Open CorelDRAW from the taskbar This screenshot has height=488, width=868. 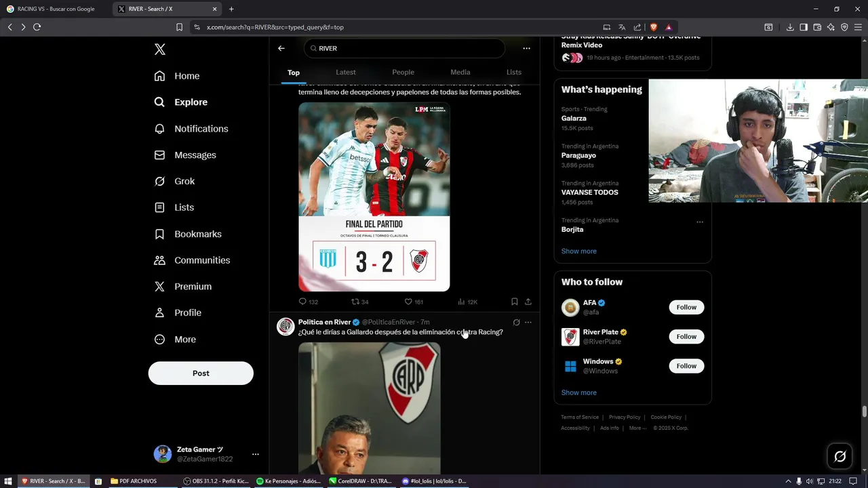coord(360,481)
